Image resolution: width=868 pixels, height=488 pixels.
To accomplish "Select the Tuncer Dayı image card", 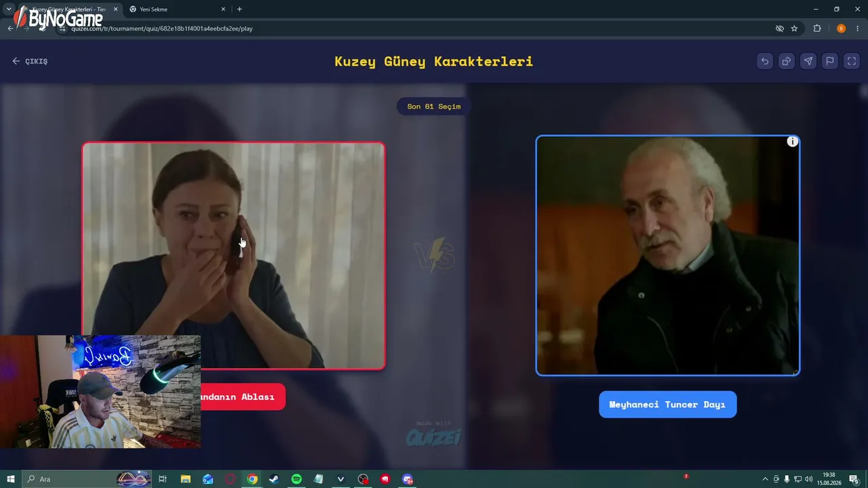I will tap(668, 256).
